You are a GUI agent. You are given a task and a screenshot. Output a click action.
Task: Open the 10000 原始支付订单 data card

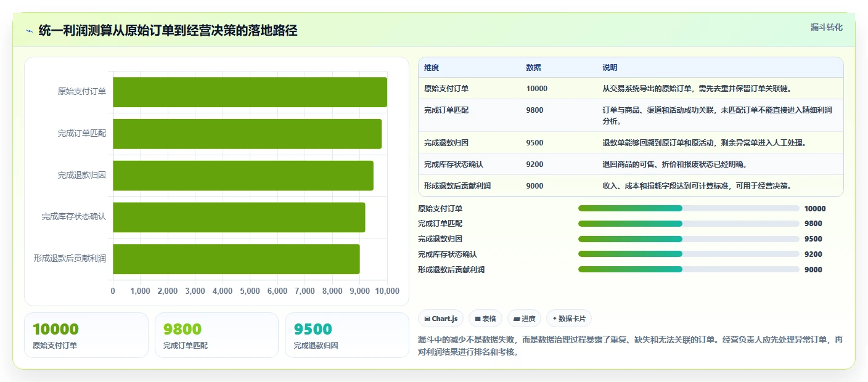pos(86,335)
